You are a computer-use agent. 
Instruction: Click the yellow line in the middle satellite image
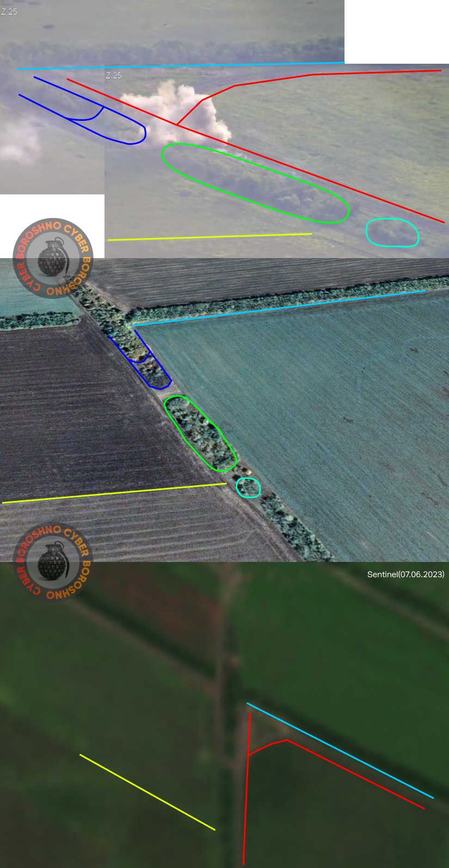114,493
